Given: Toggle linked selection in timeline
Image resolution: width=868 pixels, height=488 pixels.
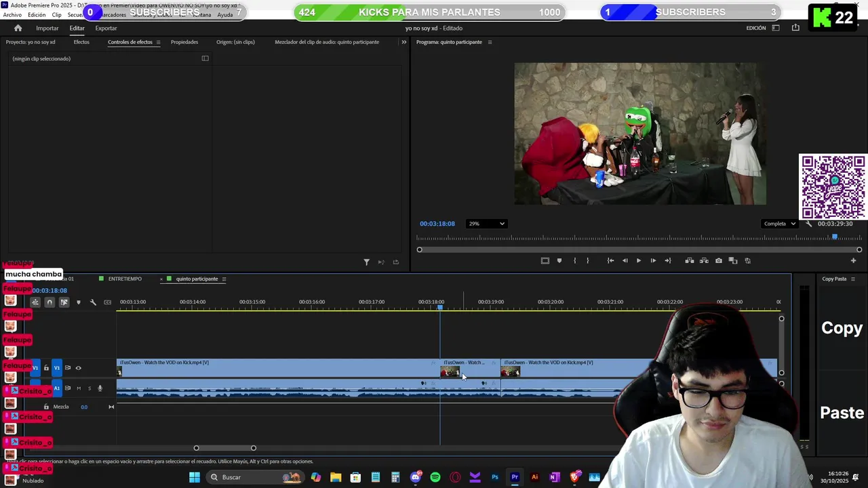Looking at the screenshot, I should pos(64,302).
